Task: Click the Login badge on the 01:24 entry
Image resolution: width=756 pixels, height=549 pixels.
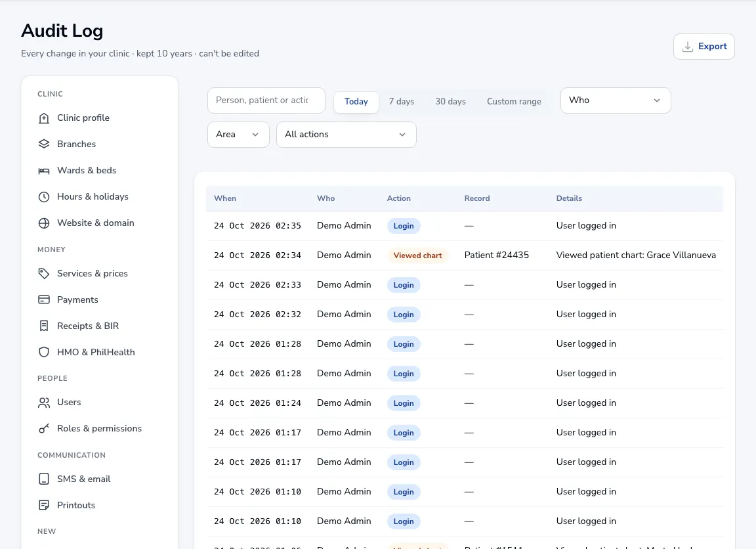Action: point(404,403)
